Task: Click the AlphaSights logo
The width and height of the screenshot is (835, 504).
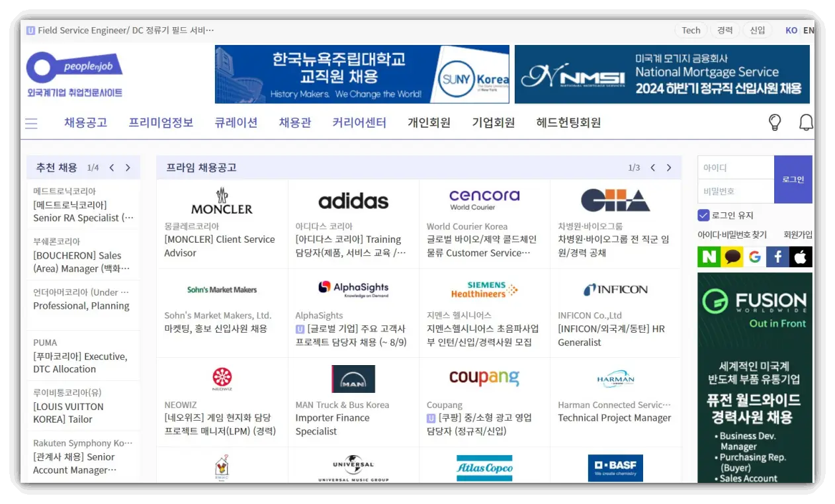Action: coord(353,288)
